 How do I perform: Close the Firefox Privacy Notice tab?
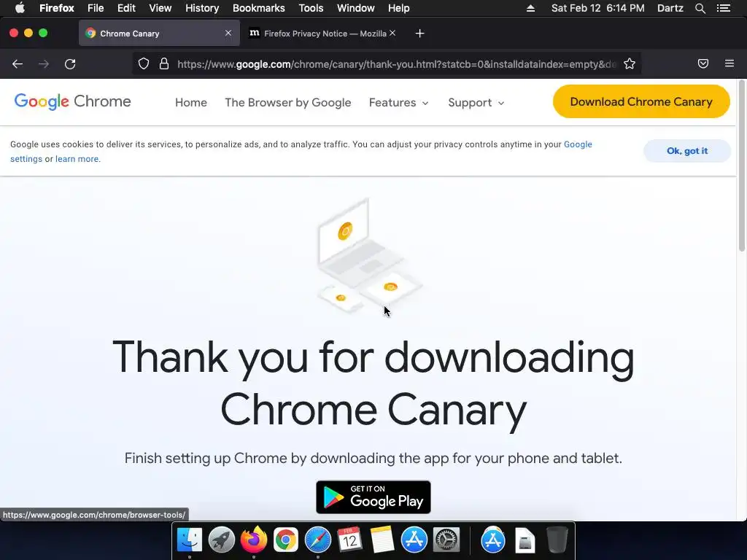click(392, 33)
